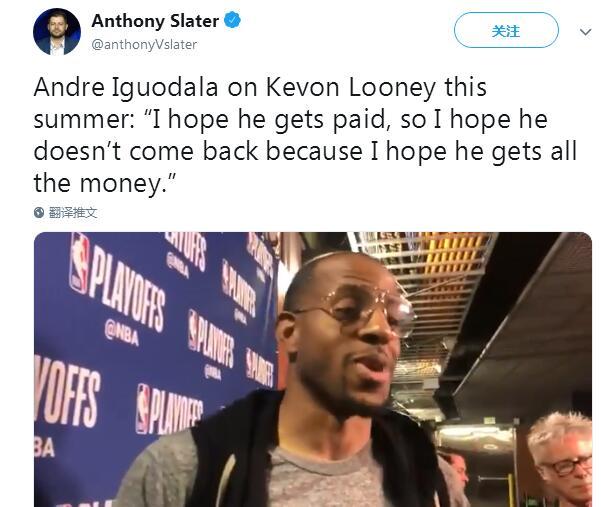Click the globe icon beside translate link
601x507 pixels.
pyautogui.click(x=39, y=212)
